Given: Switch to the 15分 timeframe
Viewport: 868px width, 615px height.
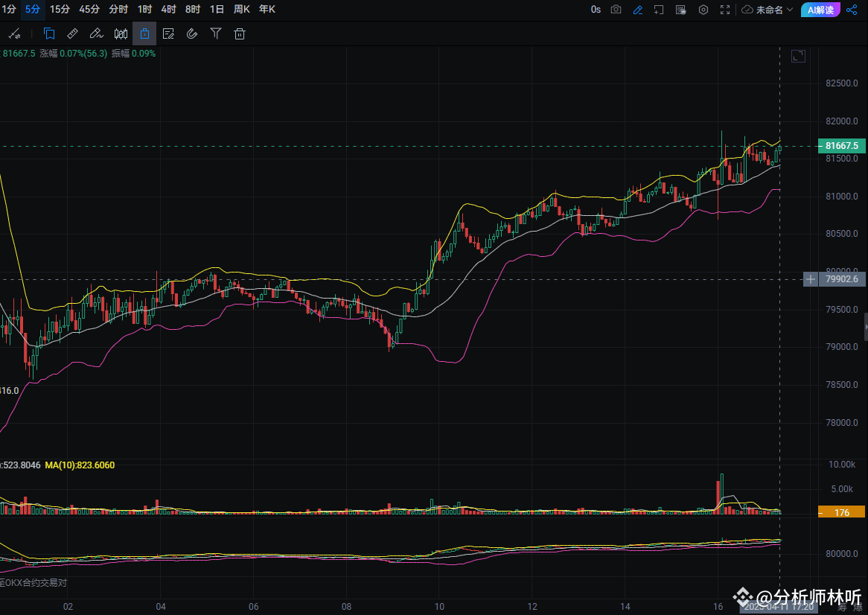Looking at the screenshot, I should point(60,10).
